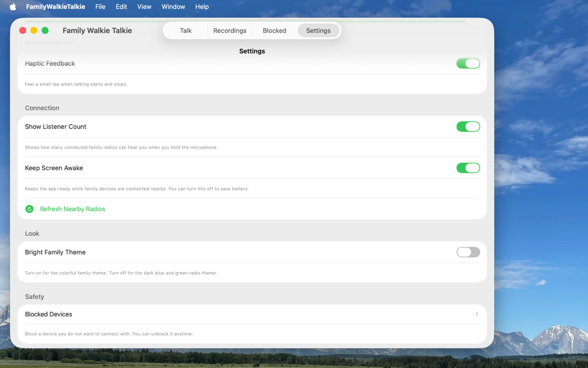This screenshot has width=588, height=368.
Task: Click 'Block a device you do not want' text
Action: click(x=109, y=334)
